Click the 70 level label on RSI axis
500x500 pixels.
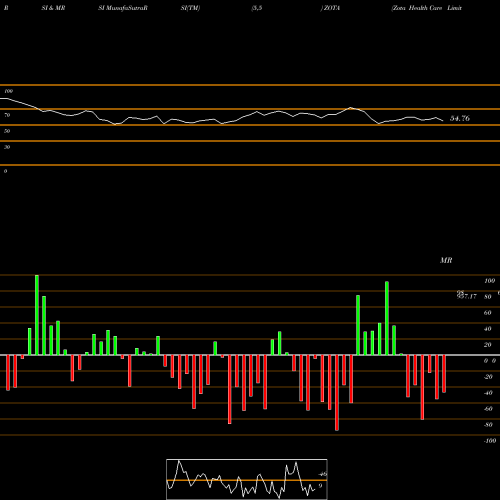(7, 115)
